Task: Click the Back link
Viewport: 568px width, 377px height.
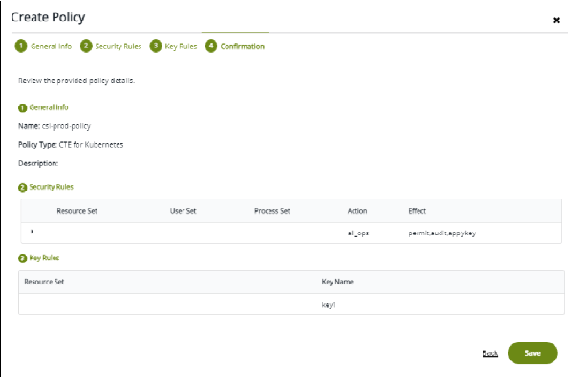Action: (490, 353)
